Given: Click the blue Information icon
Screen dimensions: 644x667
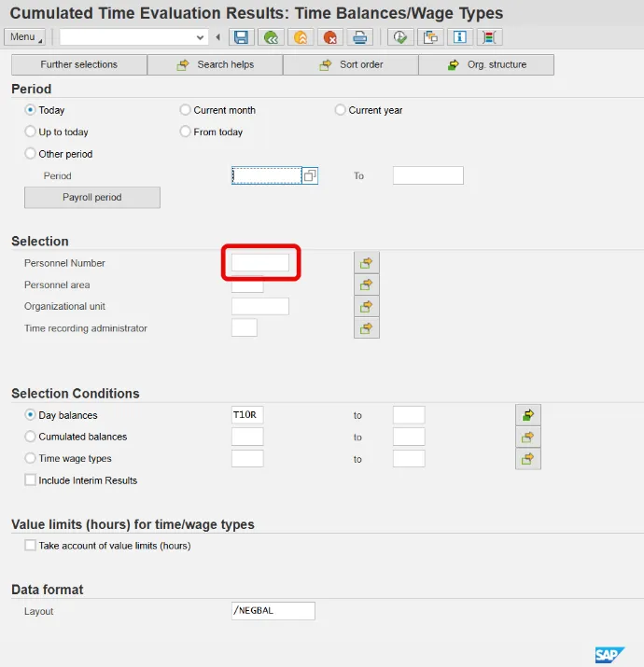Looking at the screenshot, I should pyautogui.click(x=460, y=37).
